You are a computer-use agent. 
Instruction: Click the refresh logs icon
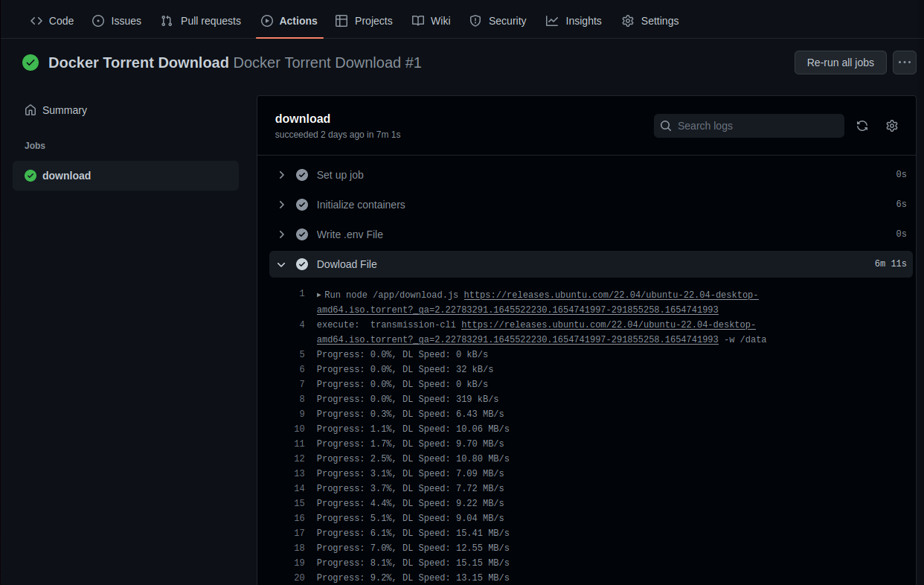(x=862, y=126)
